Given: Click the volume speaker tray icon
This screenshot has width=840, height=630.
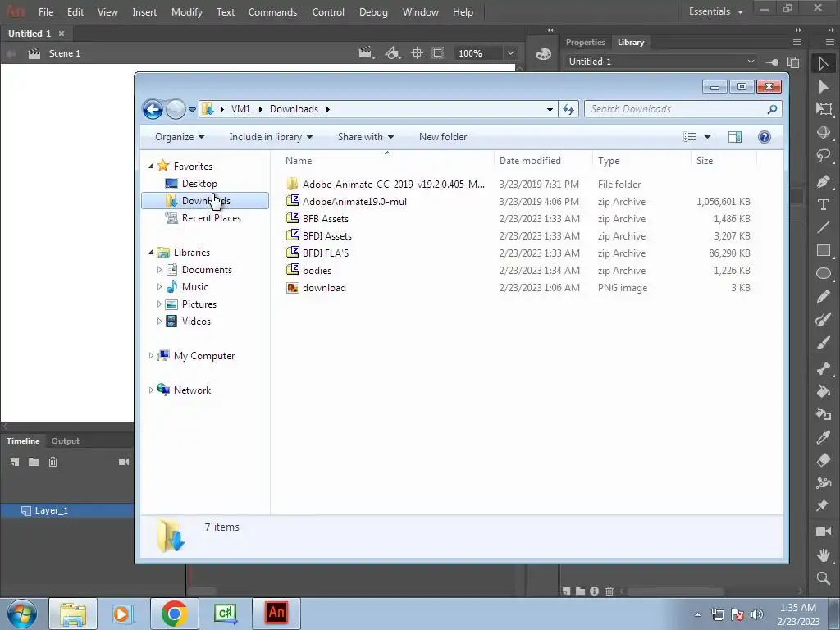Looking at the screenshot, I should [757, 614].
